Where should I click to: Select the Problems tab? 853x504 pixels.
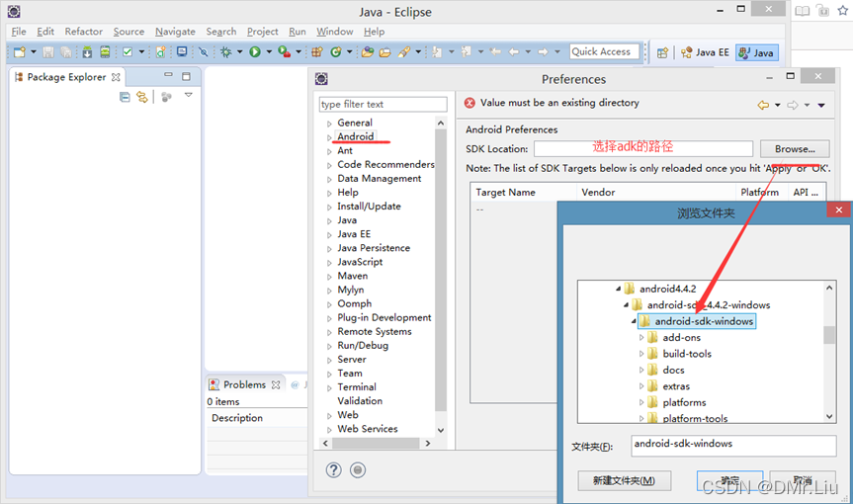244,385
